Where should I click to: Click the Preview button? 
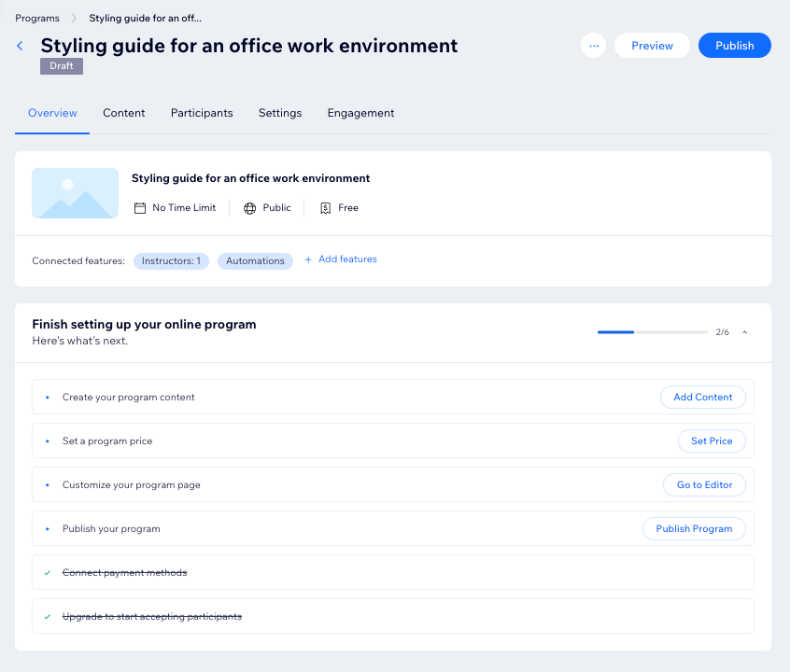[652, 46]
